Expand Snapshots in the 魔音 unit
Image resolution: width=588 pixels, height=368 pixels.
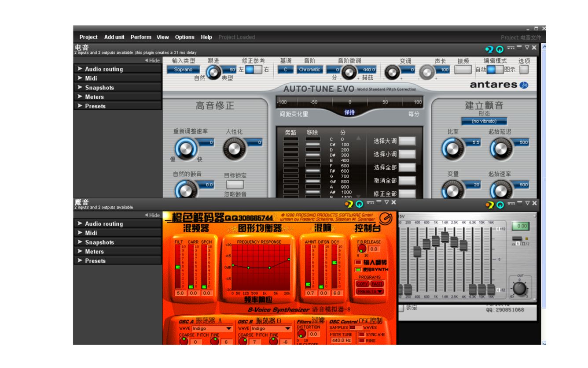point(118,242)
